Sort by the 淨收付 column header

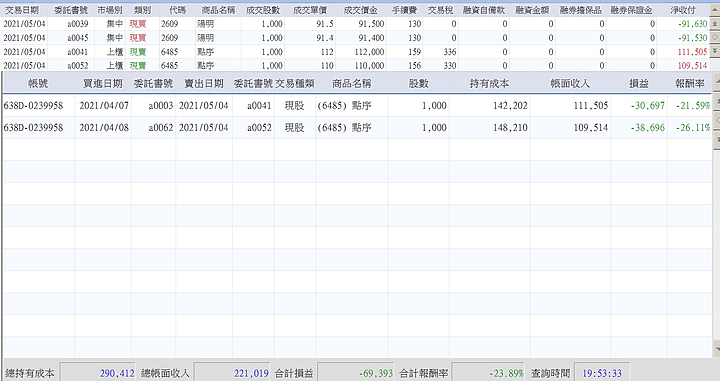click(683, 10)
